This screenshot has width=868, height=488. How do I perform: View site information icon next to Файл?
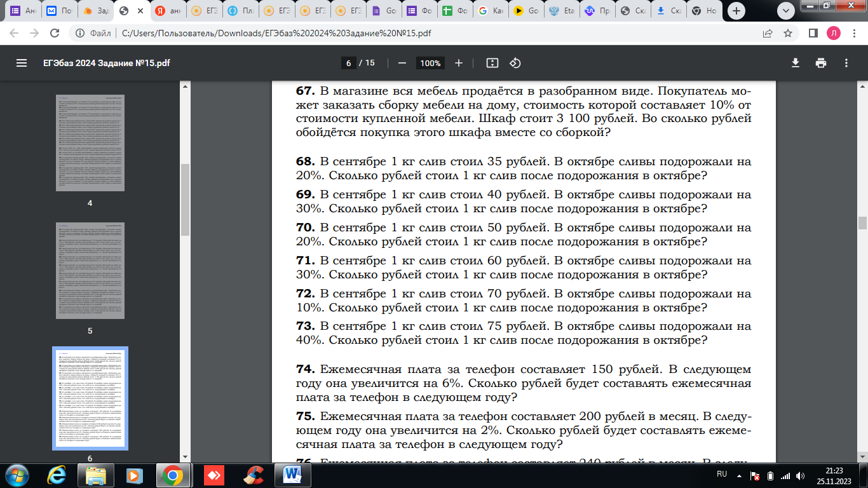click(x=80, y=33)
